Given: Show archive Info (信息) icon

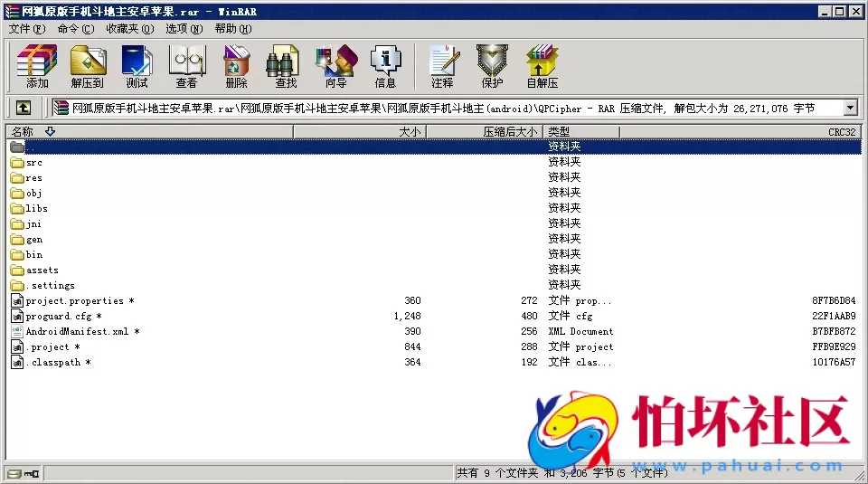Looking at the screenshot, I should (x=385, y=66).
